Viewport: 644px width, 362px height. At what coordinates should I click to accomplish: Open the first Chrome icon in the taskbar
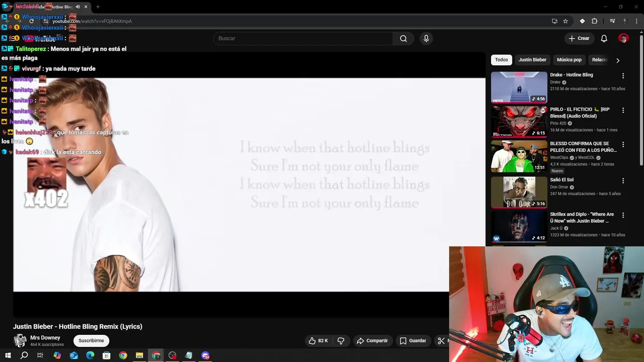(x=123, y=355)
